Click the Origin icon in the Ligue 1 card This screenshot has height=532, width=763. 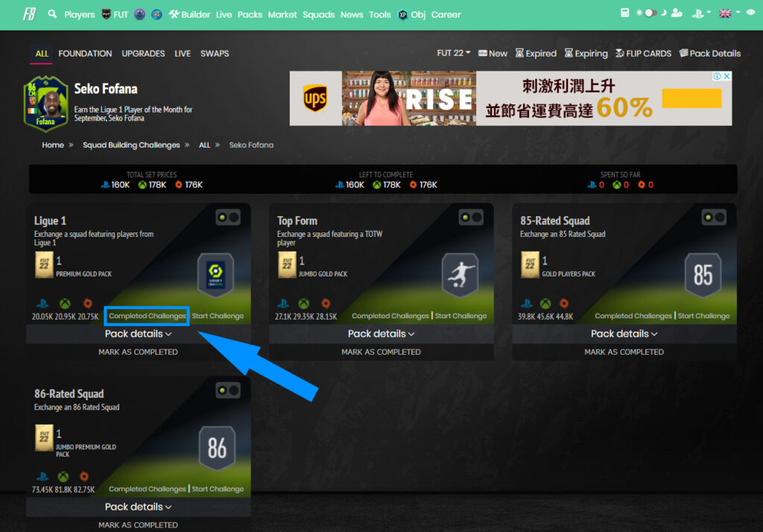pyautogui.click(x=88, y=304)
